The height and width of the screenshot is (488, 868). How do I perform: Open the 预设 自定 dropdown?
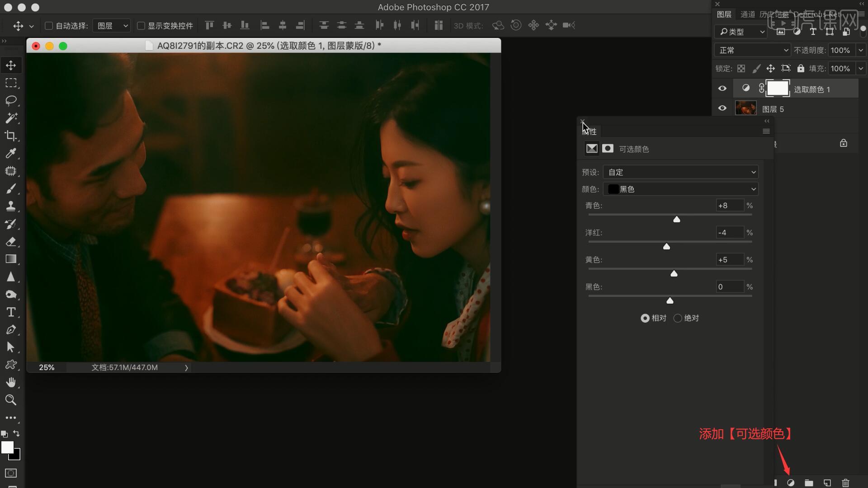[x=680, y=172]
